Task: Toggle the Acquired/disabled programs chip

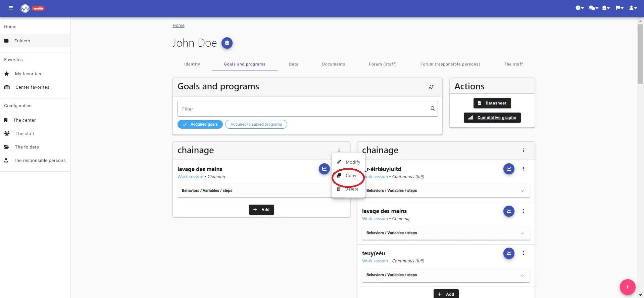Action: coord(256,124)
